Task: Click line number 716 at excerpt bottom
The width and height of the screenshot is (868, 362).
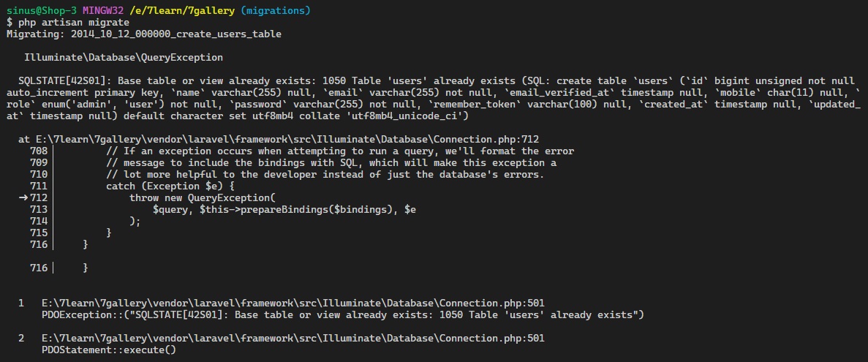Action: (39, 268)
